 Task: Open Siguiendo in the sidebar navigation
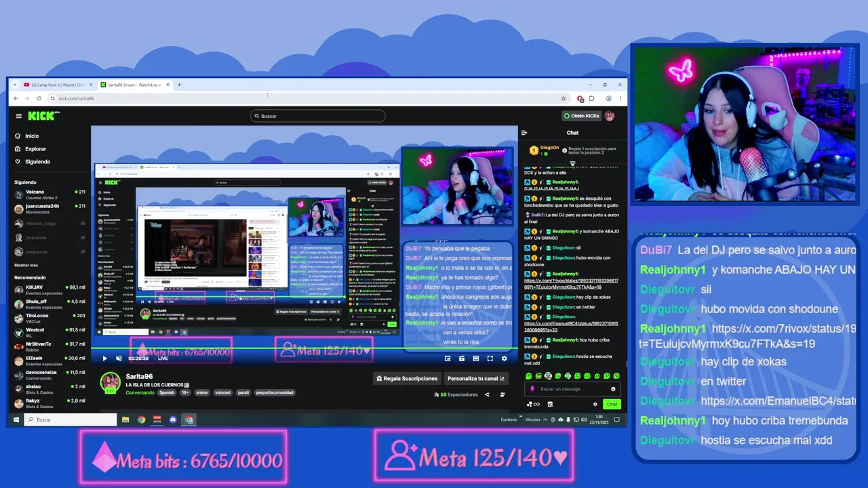33,162
